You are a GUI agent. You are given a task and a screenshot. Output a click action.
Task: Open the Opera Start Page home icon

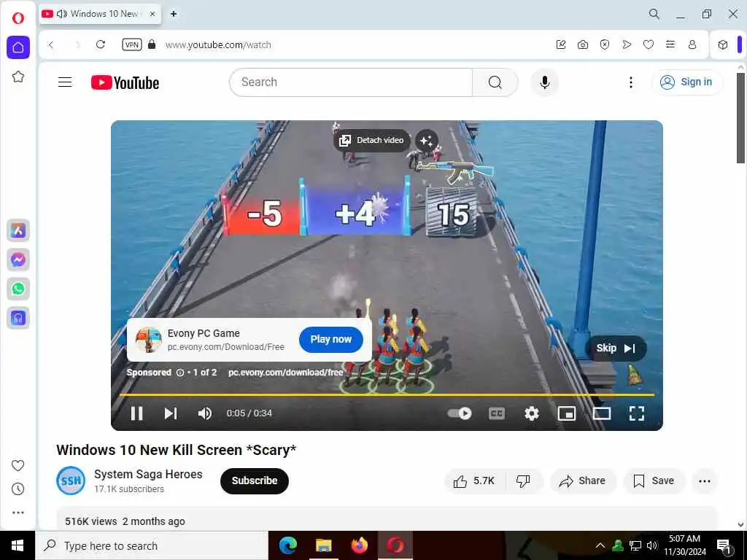pos(18,47)
